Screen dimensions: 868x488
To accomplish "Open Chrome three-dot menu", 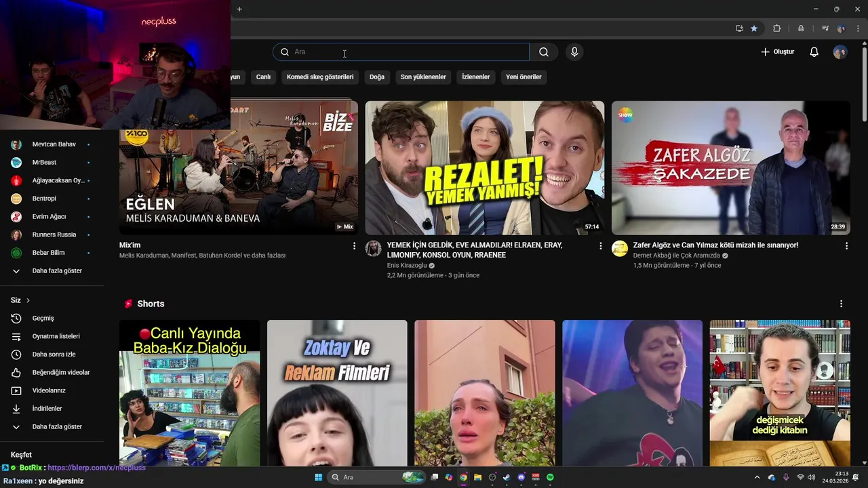I will click(857, 28).
